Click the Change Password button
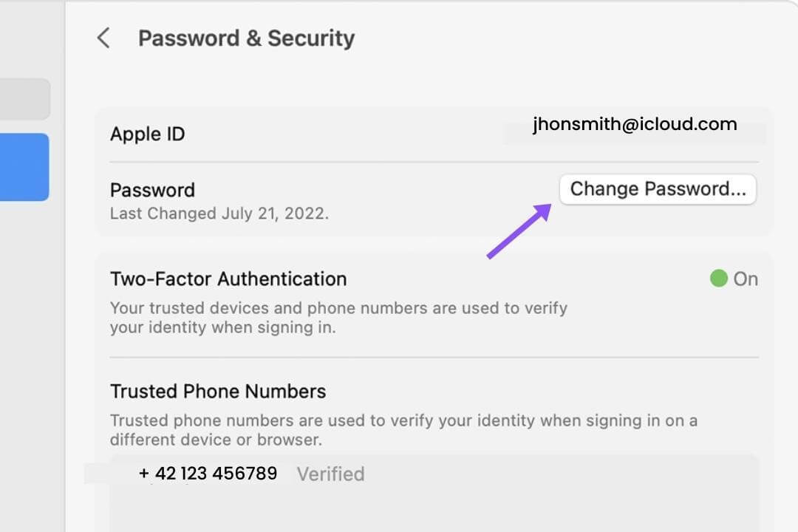Image resolution: width=798 pixels, height=532 pixels. tap(658, 189)
